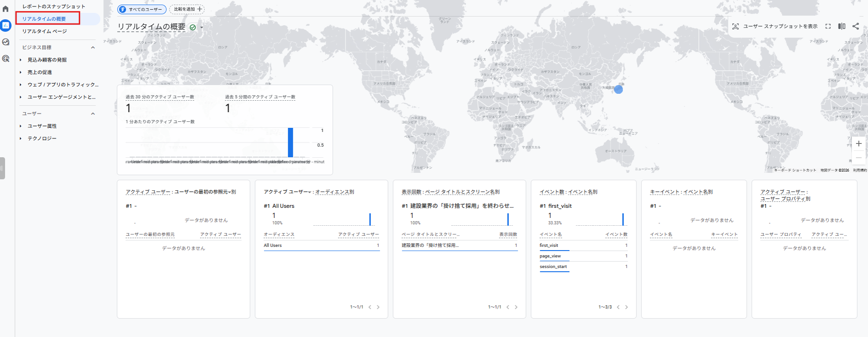Open the Home icon in left rail
This screenshot has width=868, height=337.
[6, 9]
